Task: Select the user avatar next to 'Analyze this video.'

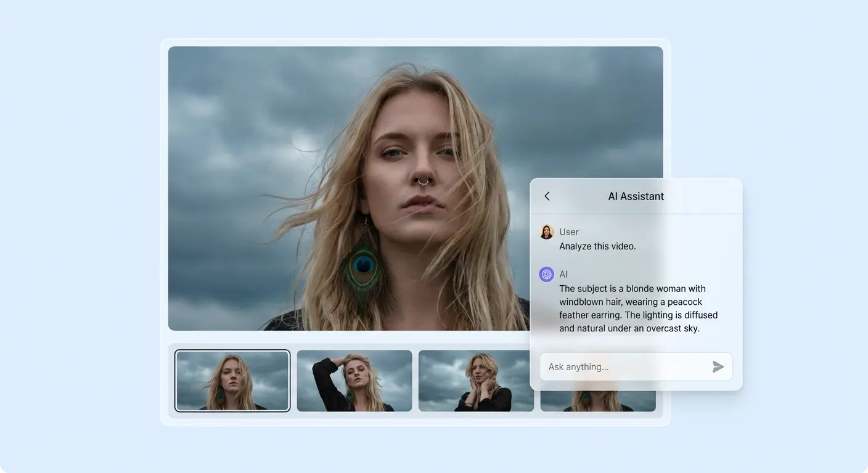Action: [546, 232]
